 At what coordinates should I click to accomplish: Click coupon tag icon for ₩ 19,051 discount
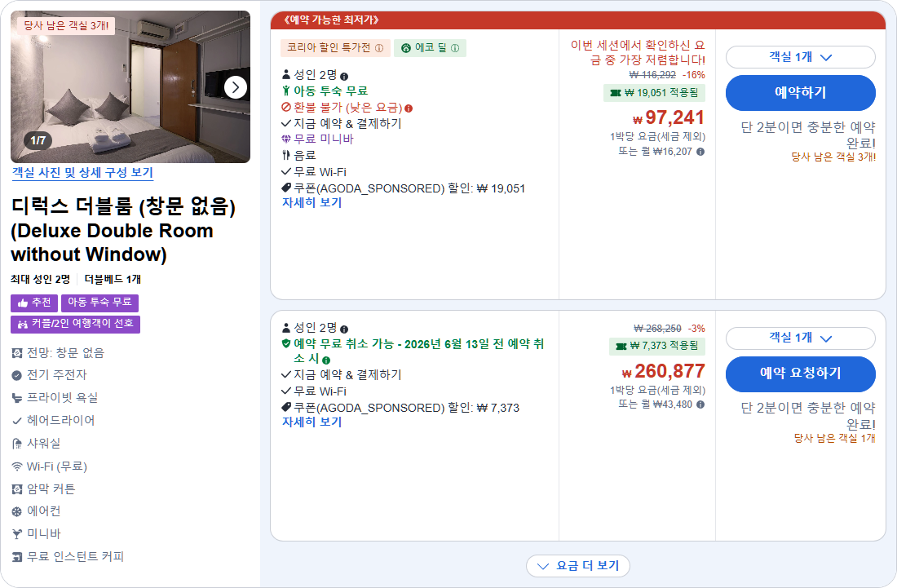click(x=286, y=188)
